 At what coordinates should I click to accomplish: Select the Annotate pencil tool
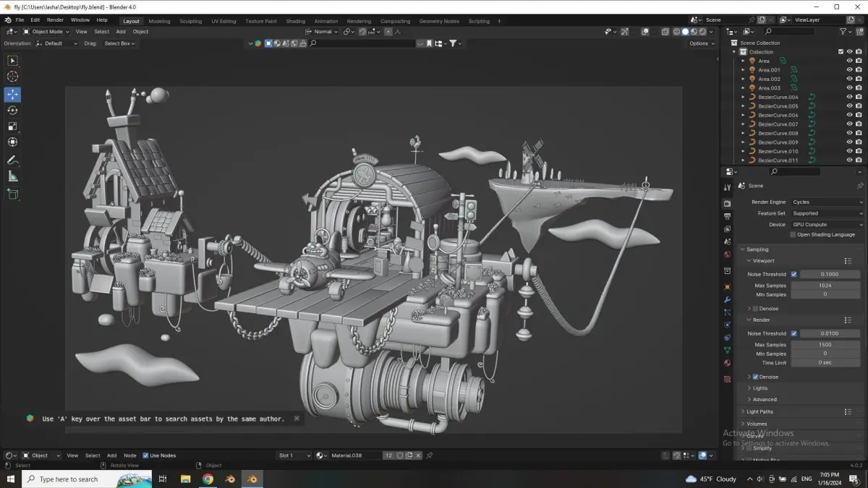12,160
